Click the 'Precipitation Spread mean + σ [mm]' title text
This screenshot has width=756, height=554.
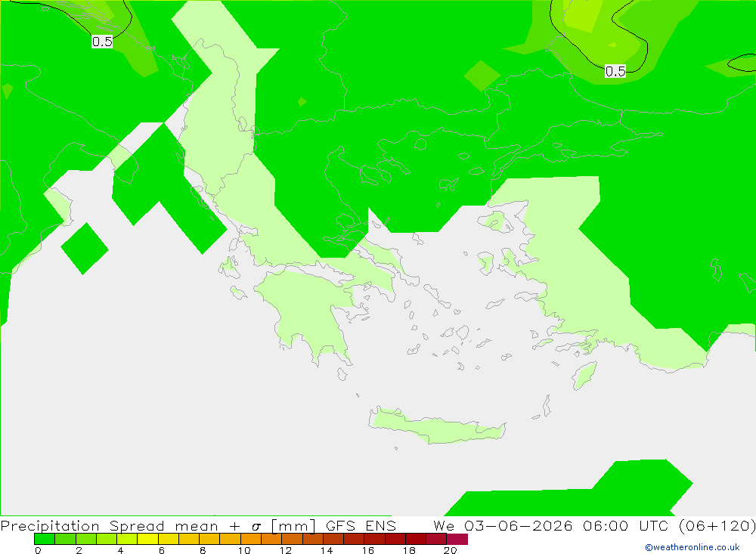pyautogui.click(x=158, y=525)
